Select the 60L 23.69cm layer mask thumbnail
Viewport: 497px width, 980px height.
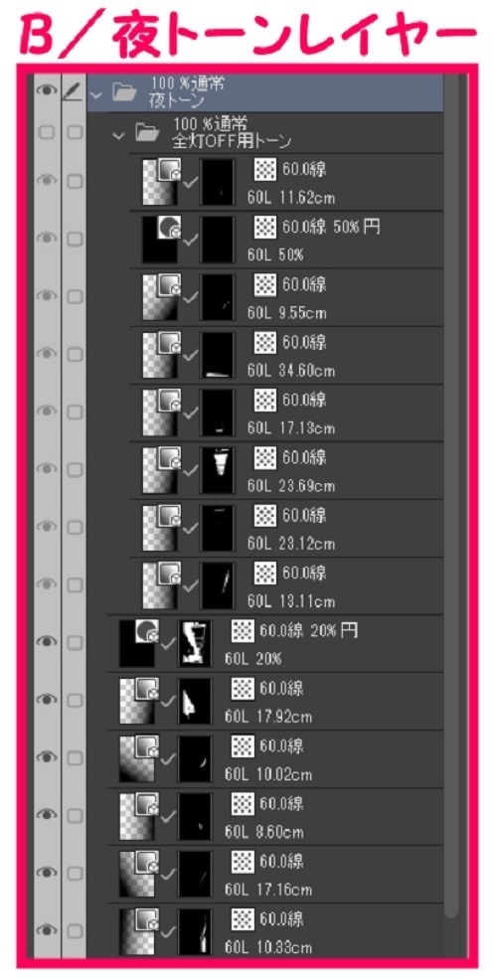click(217, 470)
